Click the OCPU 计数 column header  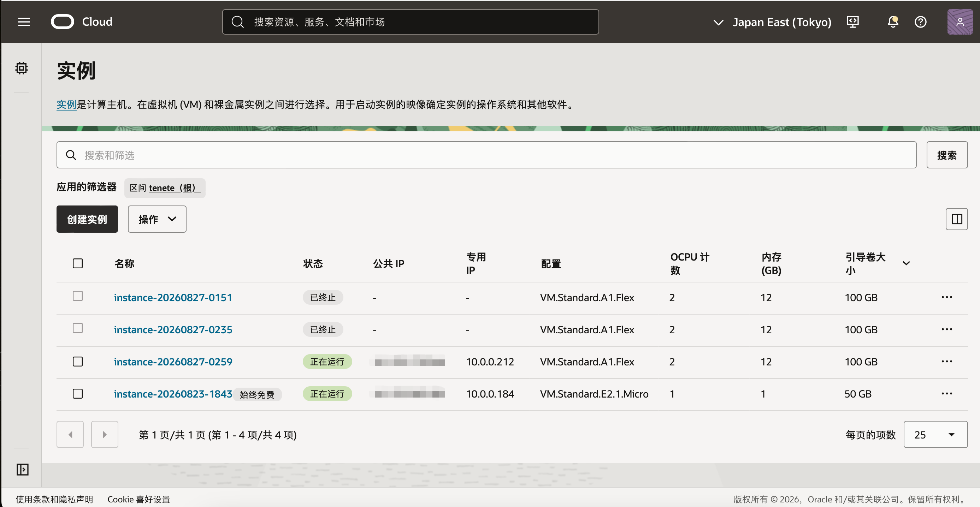(x=690, y=263)
